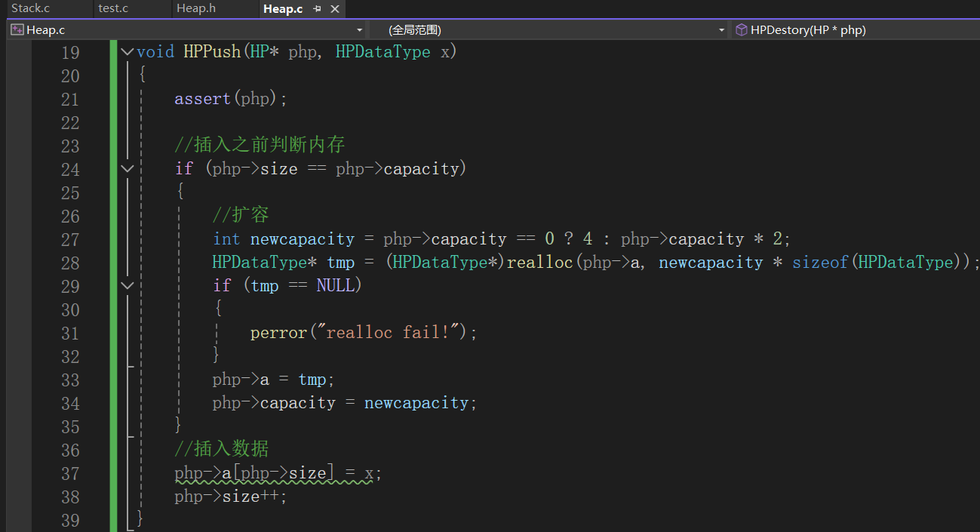This screenshot has width=980, height=532.
Task: Click the 'HPDataType x' parameter on line 19
Action: coord(392,52)
